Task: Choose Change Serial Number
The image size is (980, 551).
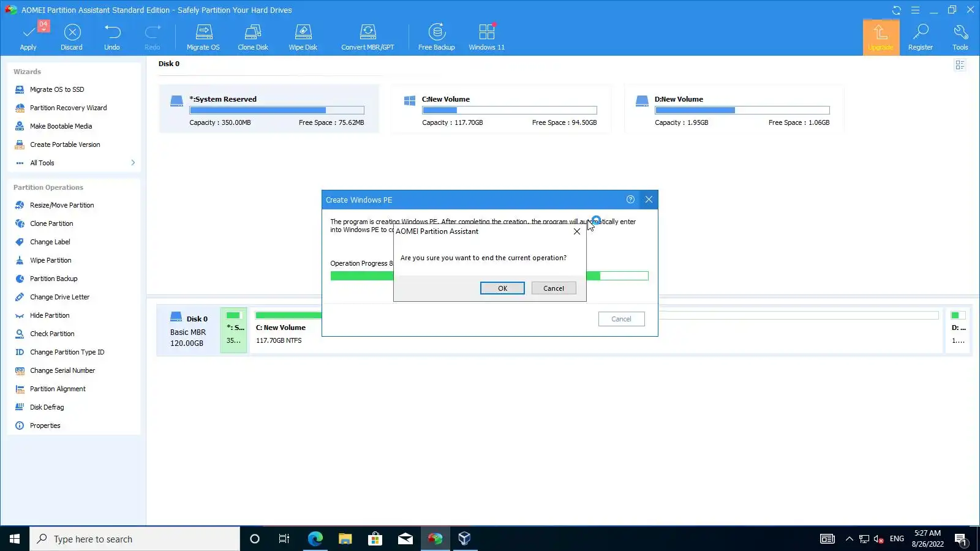Action: (62, 370)
